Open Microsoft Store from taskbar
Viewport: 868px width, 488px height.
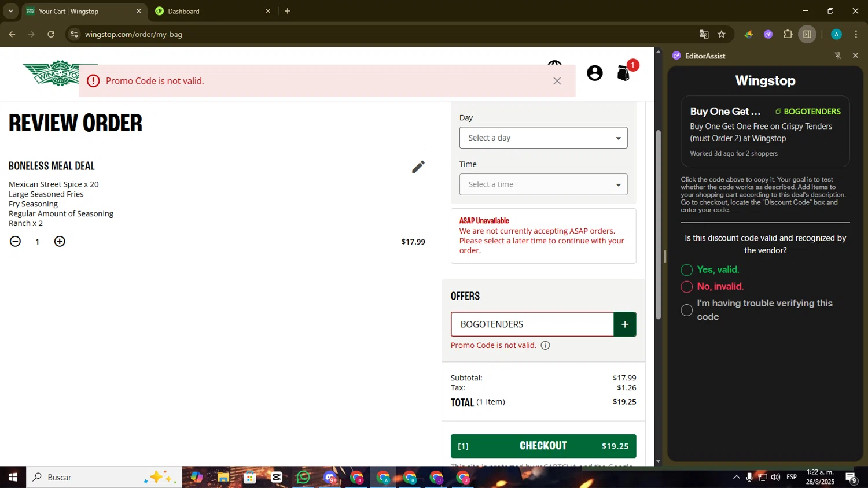click(x=250, y=477)
